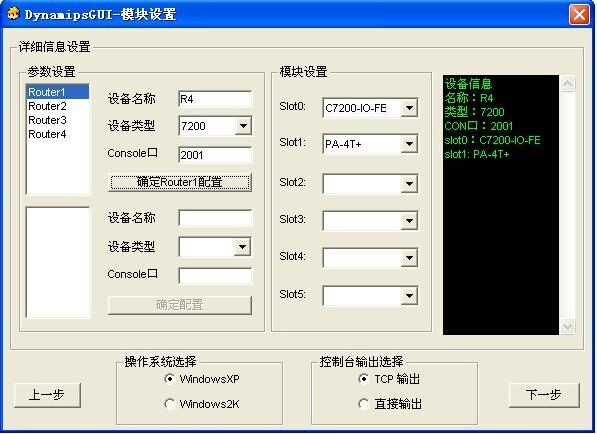The width and height of the screenshot is (597, 434).
Task: Click the device info panel scroll down arrow
Action: (567, 326)
